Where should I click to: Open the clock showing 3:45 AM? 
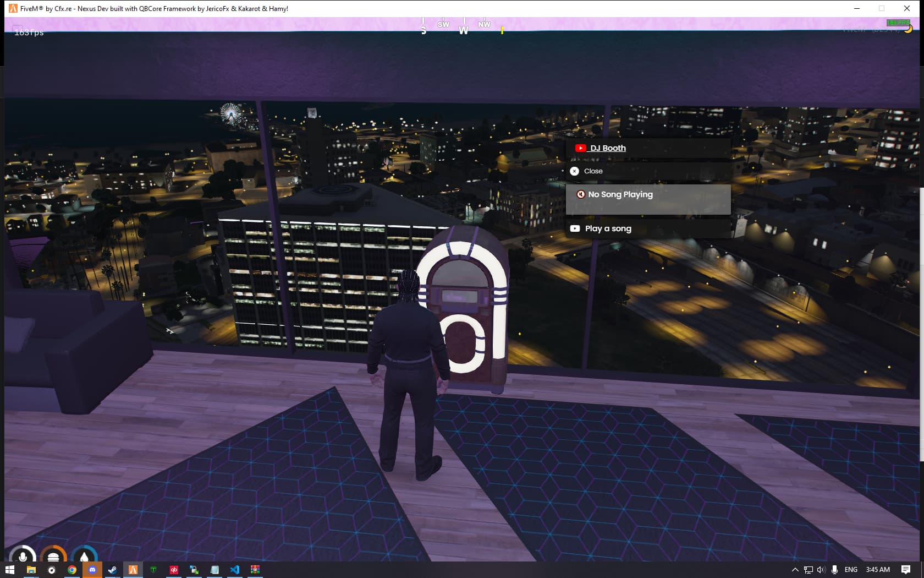tap(878, 570)
